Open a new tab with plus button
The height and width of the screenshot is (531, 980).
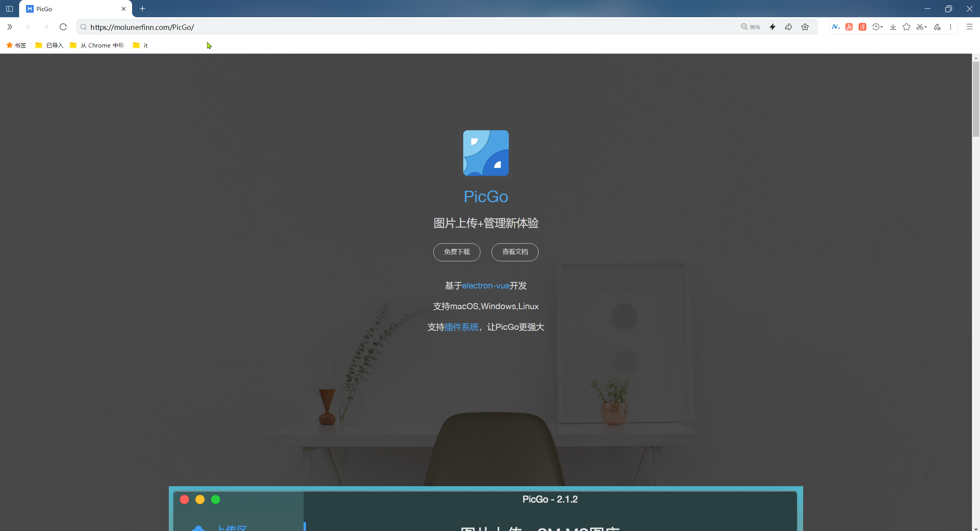click(142, 9)
